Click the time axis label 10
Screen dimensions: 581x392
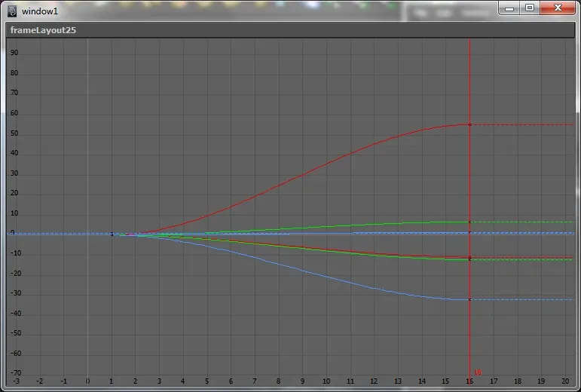coord(326,381)
